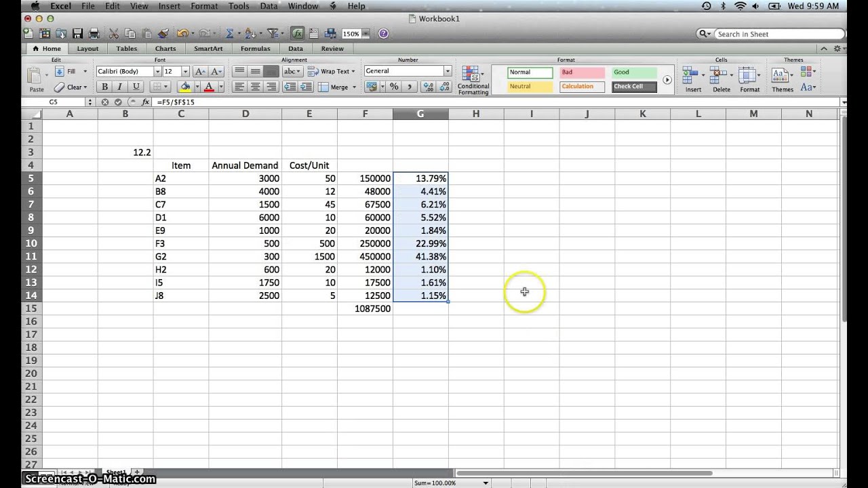Viewport: 868px width, 488px height.
Task: Apply the Bad cell style
Action: click(583, 72)
